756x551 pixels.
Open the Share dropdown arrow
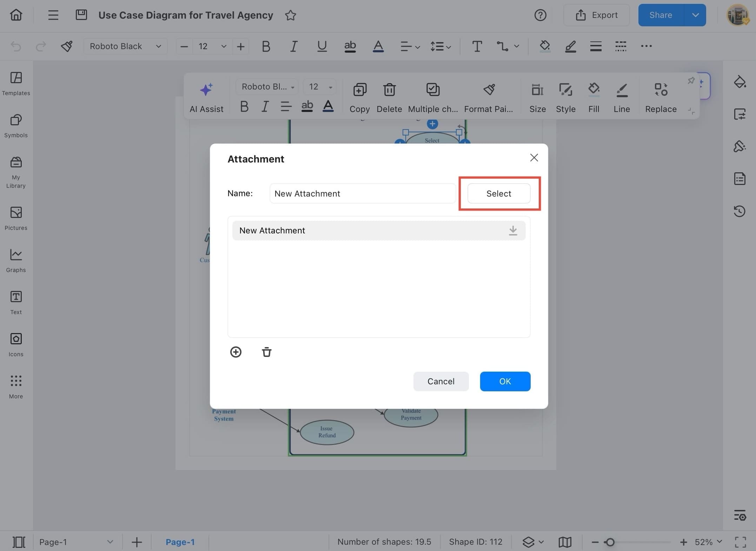(x=695, y=15)
